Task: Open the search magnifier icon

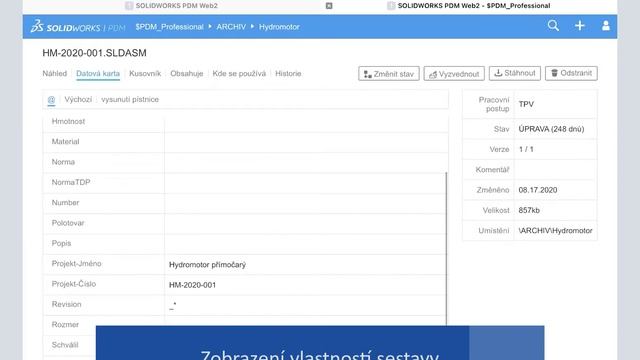Action: [553, 26]
